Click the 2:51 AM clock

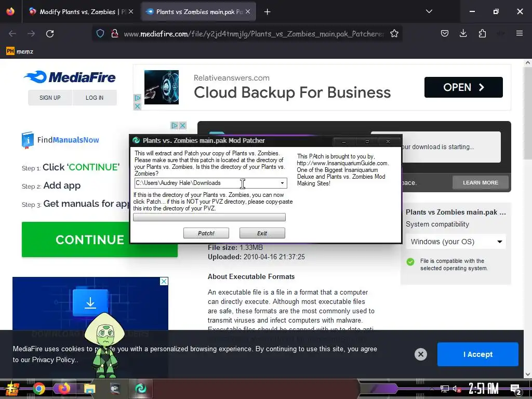pos(484,389)
